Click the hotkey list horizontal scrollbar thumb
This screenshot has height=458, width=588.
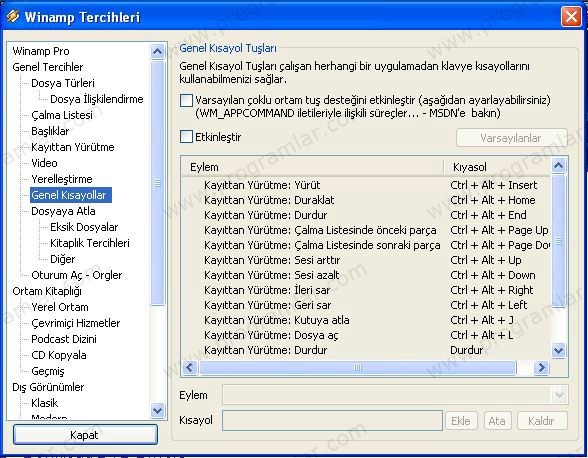(x=357, y=367)
